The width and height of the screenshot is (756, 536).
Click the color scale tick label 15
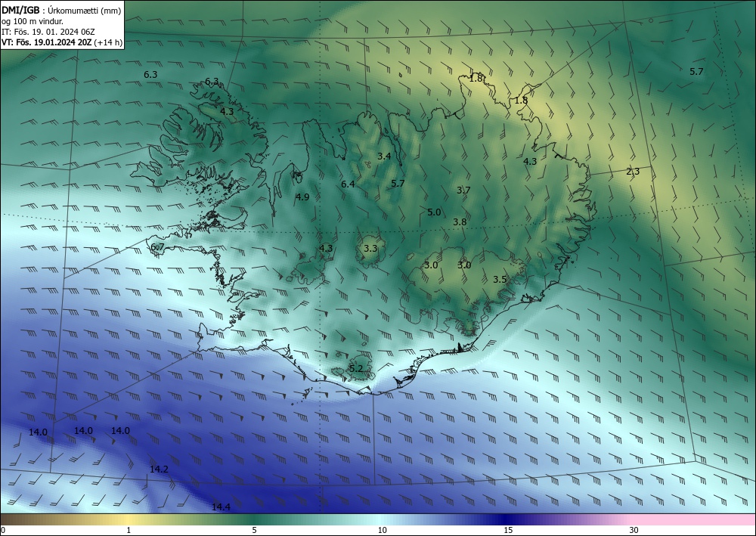tap(508, 531)
